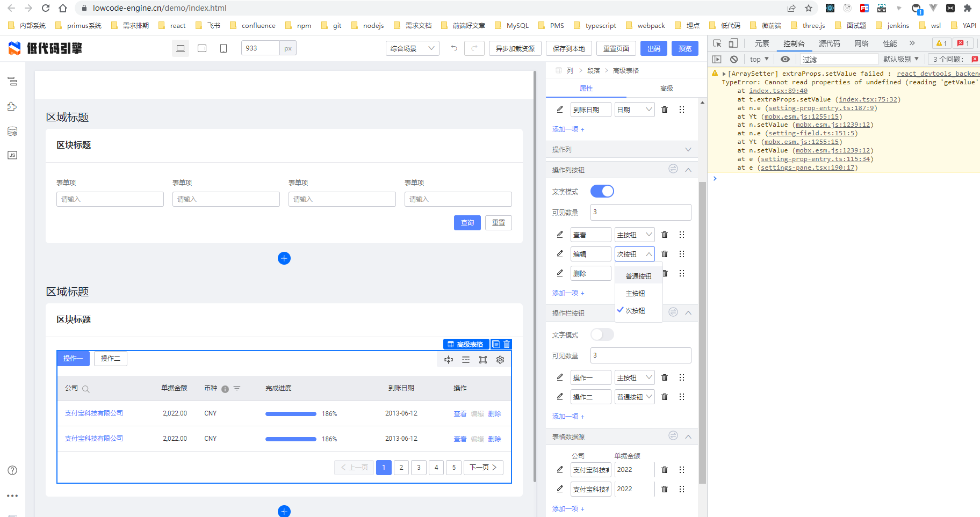Undo the last action
The height and width of the screenshot is (517, 980).
[454, 48]
